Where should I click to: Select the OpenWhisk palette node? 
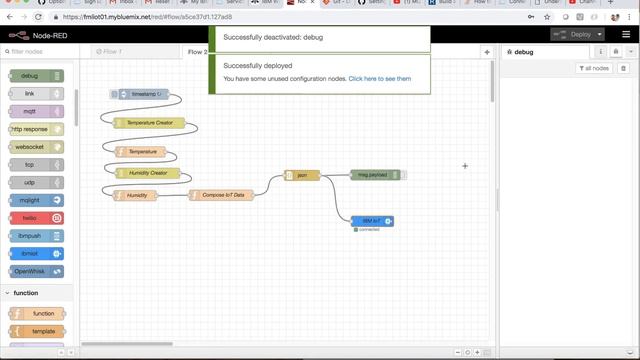36,271
